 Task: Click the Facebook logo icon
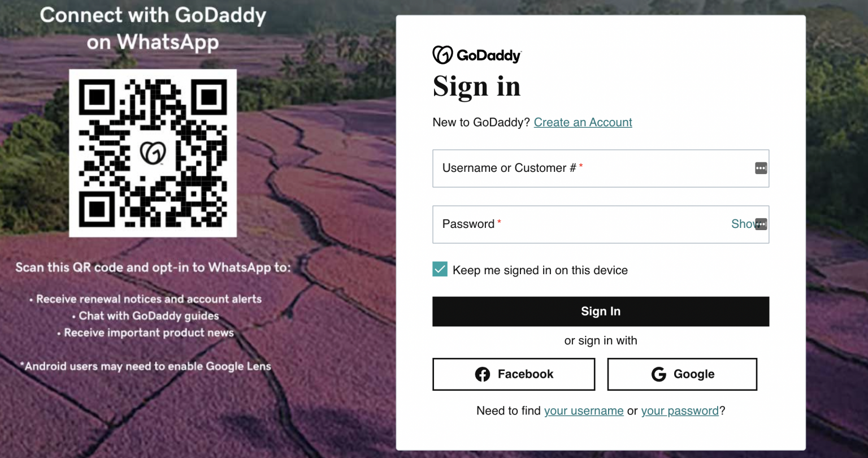(x=482, y=374)
